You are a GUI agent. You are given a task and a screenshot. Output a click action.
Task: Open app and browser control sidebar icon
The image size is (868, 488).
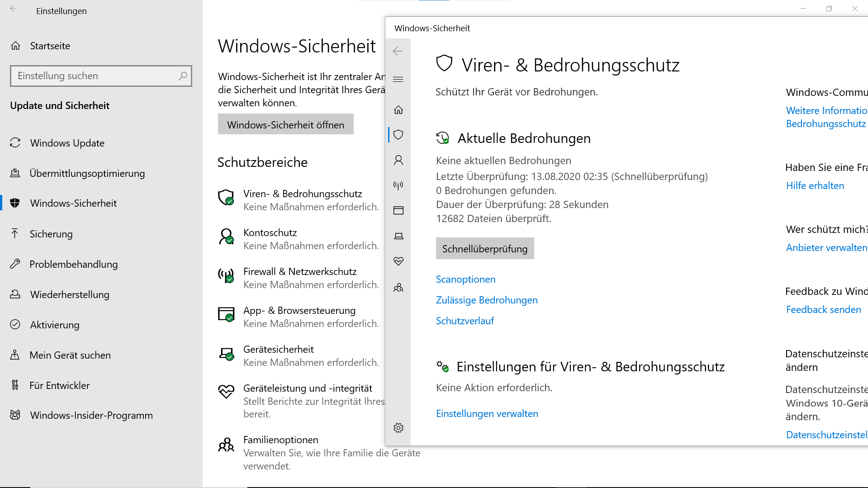coord(398,210)
